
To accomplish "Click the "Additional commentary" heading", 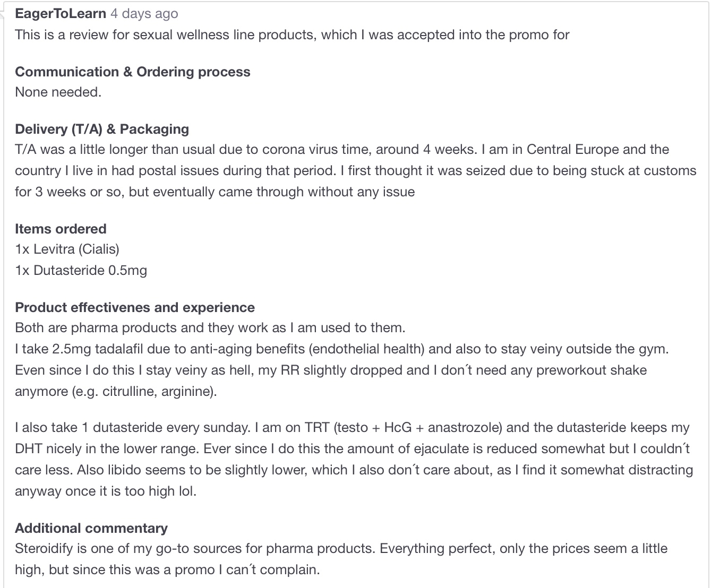I will tap(91, 528).
